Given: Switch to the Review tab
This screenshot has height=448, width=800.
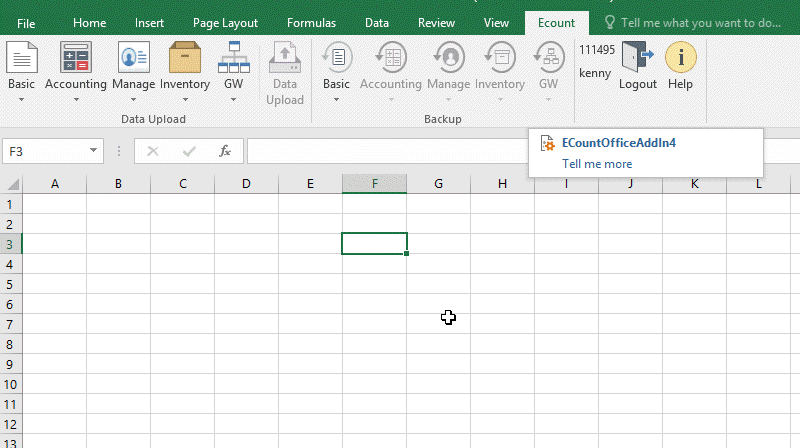Looking at the screenshot, I should (x=436, y=23).
